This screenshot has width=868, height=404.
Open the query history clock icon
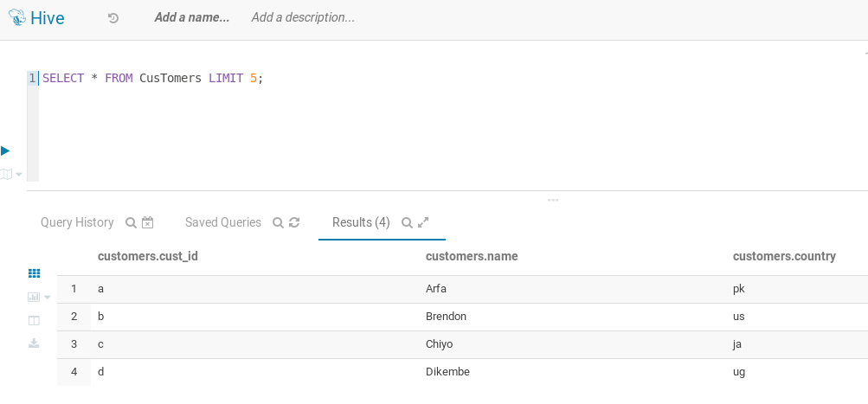pyautogui.click(x=113, y=18)
